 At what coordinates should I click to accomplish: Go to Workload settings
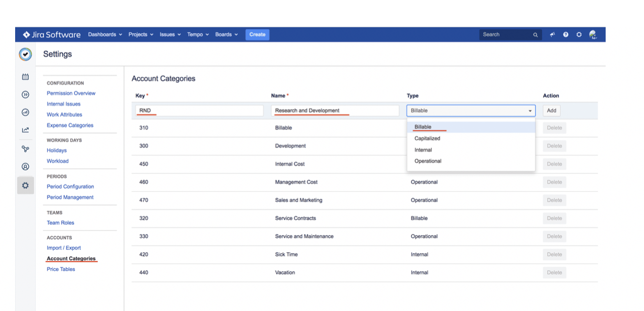(x=58, y=161)
